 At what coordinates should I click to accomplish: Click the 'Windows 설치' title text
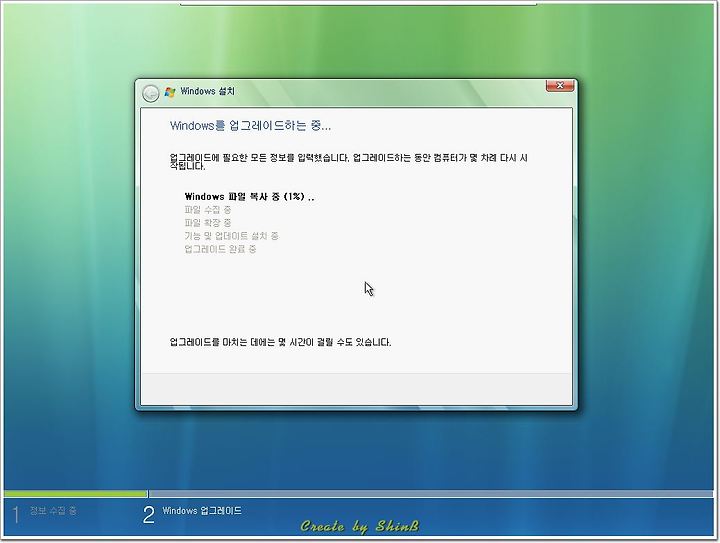point(208,91)
